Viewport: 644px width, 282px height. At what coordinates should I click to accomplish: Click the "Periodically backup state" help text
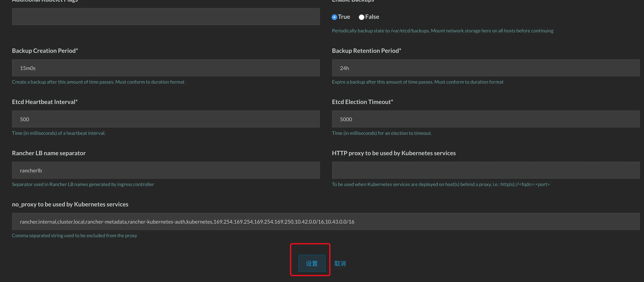click(443, 30)
